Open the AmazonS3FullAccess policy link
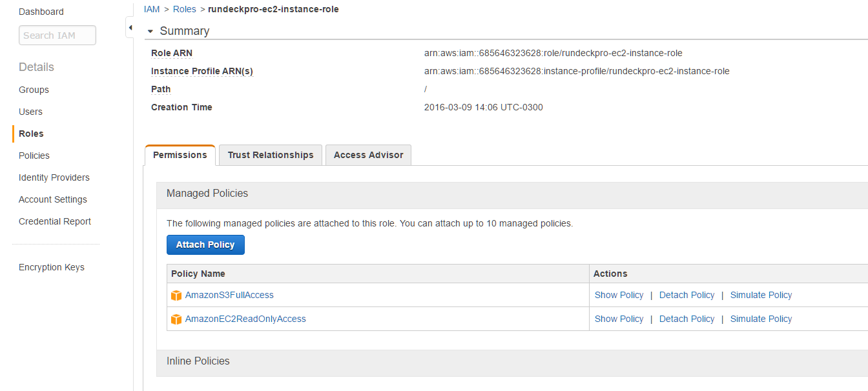868x391 pixels. (229, 295)
